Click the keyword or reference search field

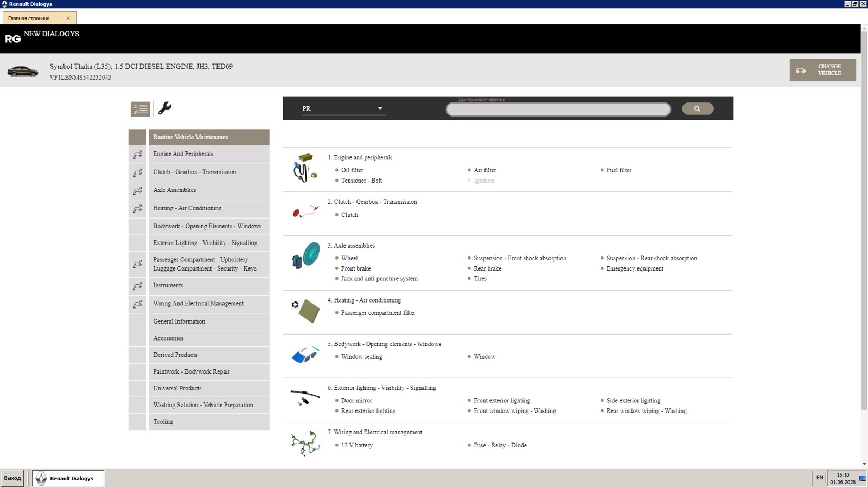(558, 110)
